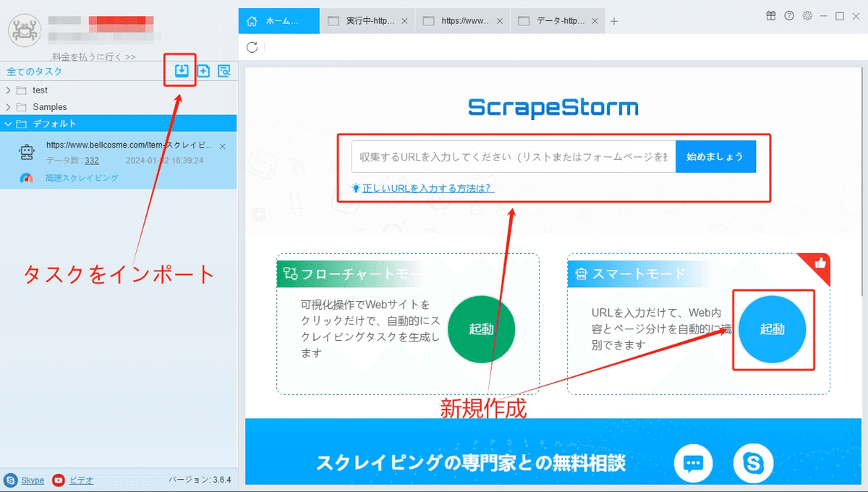The width and height of the screenshot is (868, 492).
Task: Click the crab user avatar
Action: coord(25,30)
